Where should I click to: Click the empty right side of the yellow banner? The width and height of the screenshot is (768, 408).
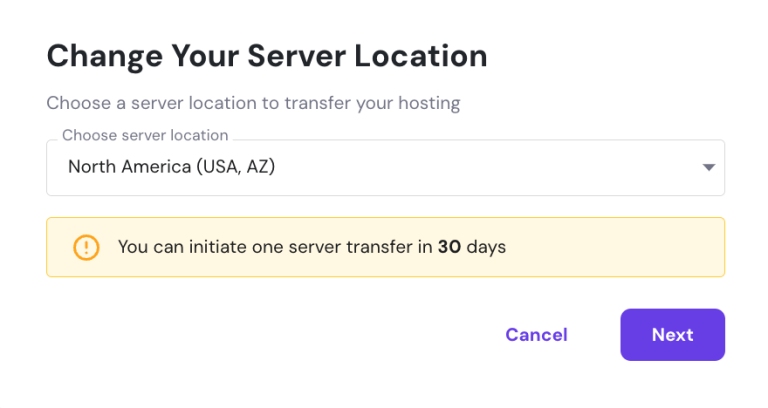620,247
